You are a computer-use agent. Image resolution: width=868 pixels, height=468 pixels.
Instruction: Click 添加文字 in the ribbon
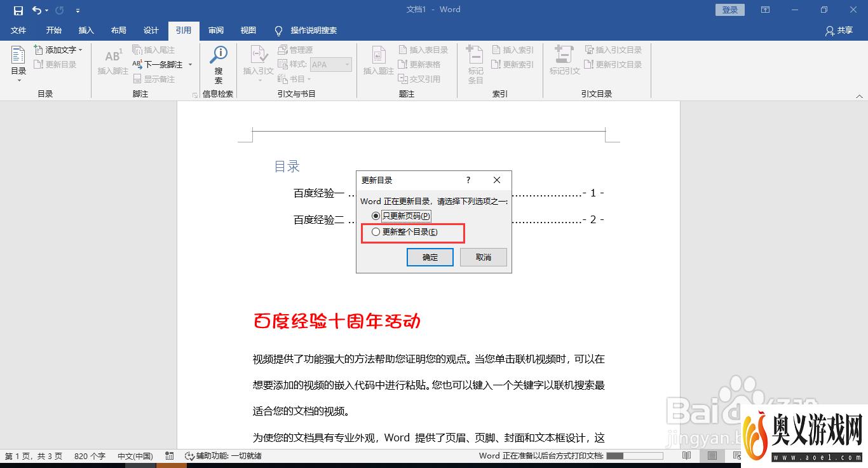pos(58,50)
